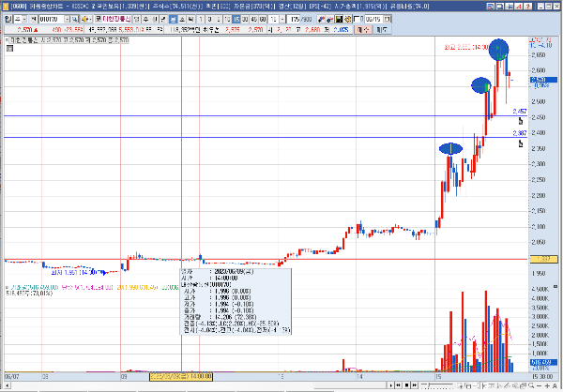Select the 45-minute interval button
This screenshot has width=563, height=392.
click(x=254, y=19)
